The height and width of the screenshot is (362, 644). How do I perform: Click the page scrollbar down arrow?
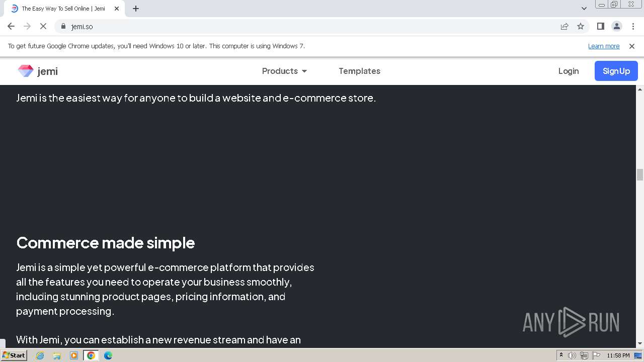click(640, 344)
